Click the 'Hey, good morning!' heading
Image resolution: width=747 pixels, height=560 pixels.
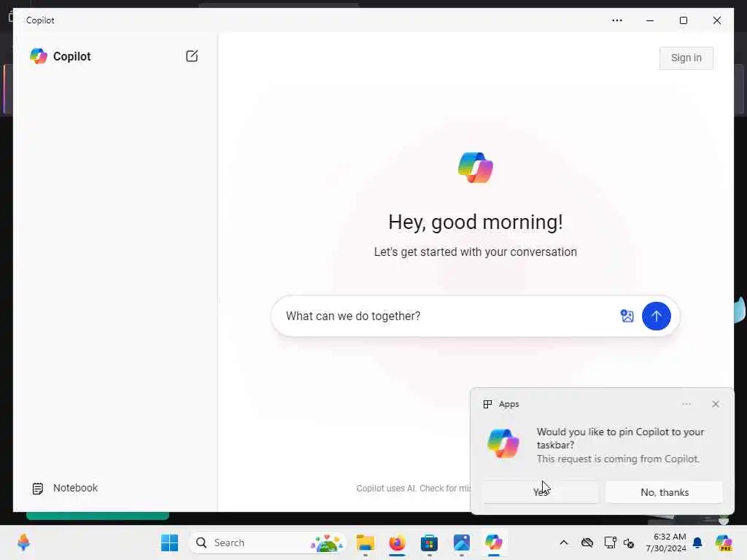pos(476,222)
